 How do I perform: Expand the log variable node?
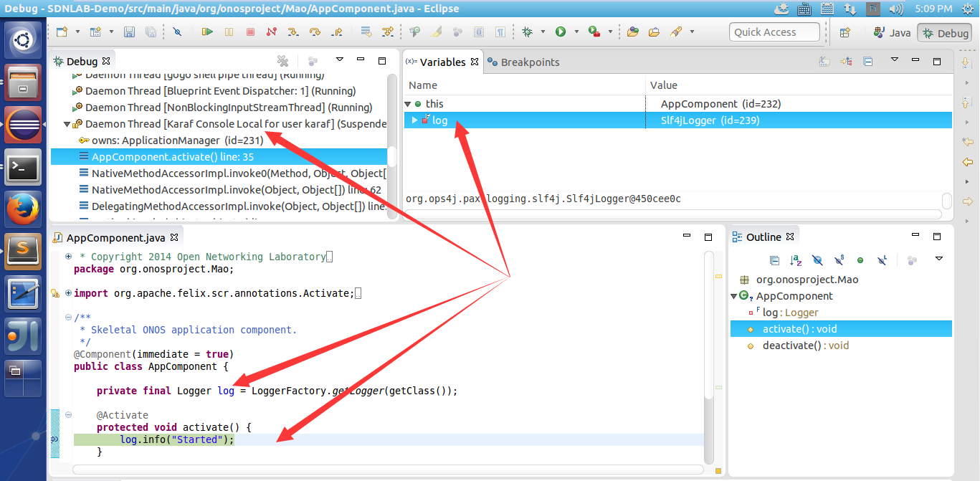[414, 120]
